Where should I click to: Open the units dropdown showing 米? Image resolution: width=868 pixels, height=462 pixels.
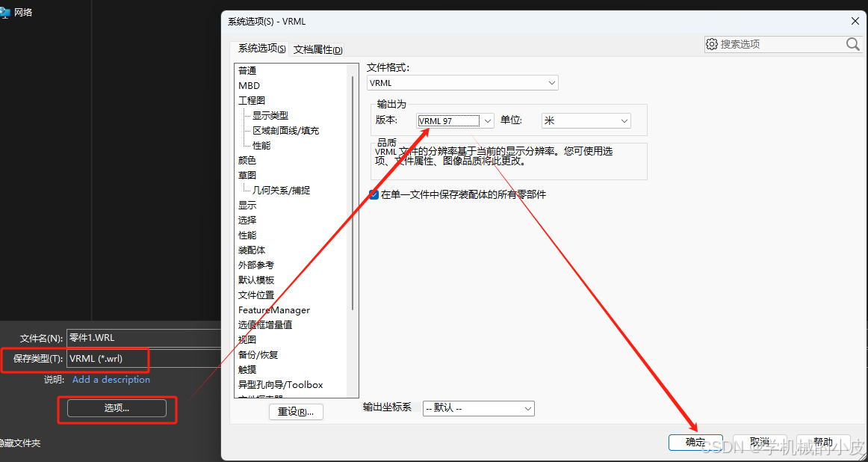586,120
